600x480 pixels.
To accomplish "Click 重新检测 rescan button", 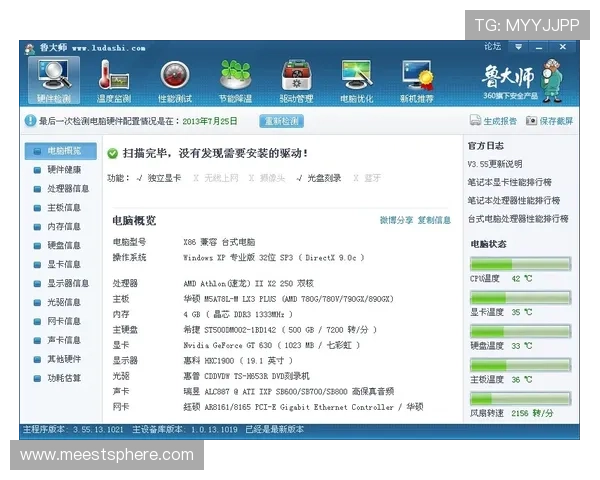I will pyautogui.click(x=282, y=121).
